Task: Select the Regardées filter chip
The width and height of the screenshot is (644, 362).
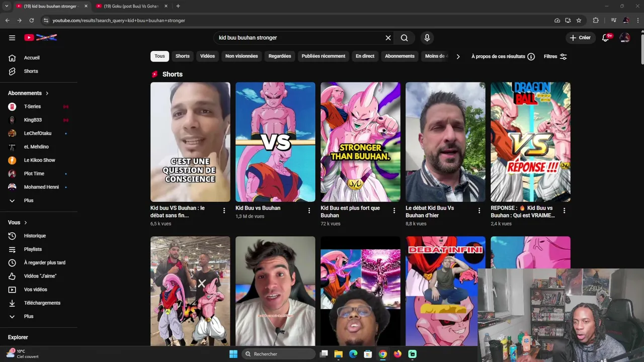Action: coord(280,56)
